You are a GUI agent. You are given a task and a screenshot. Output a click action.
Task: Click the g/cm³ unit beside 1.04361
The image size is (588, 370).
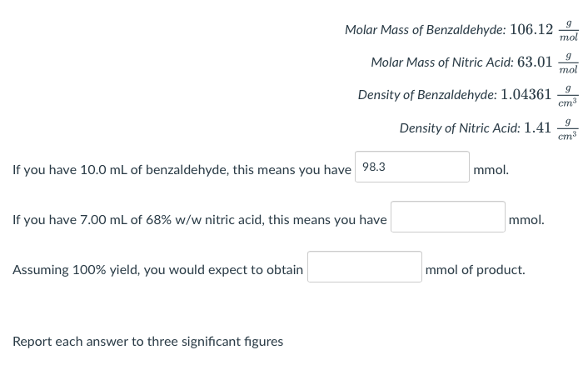(x=568, y=96)
